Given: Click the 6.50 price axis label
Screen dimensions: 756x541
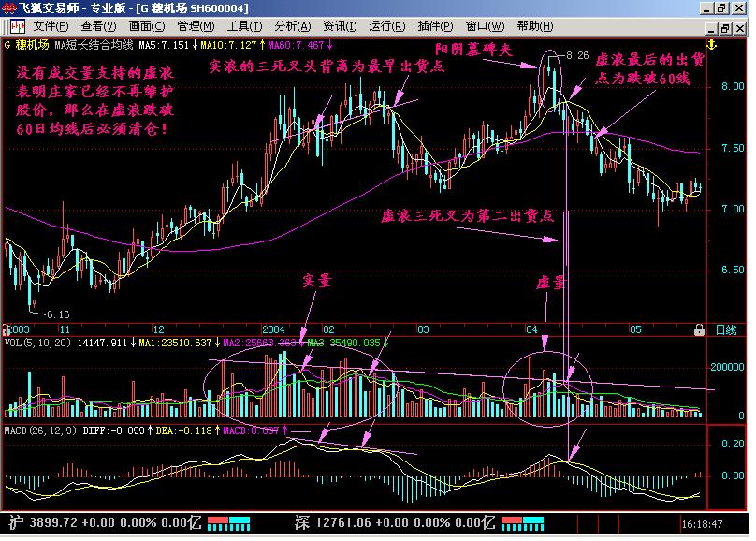Looking at the screenshot, I should click(733, 270).
